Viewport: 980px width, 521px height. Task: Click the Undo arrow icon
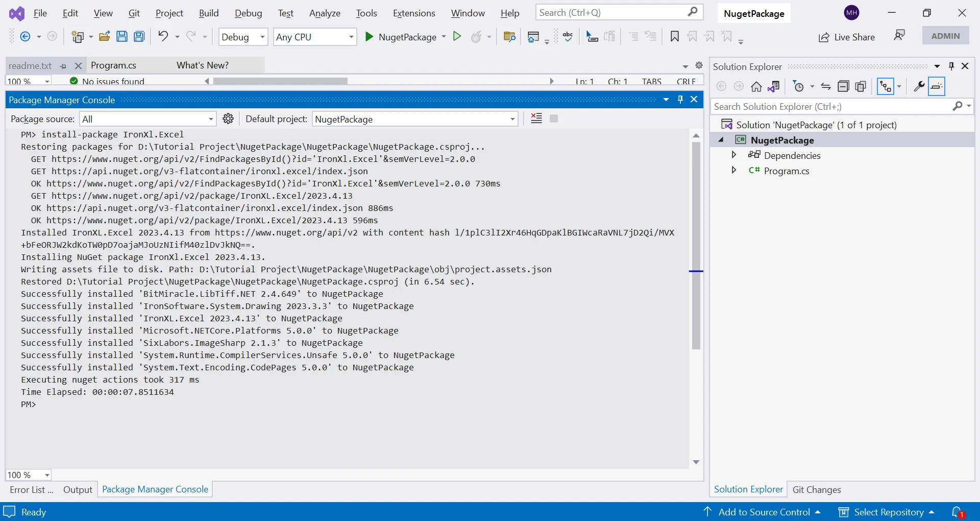[x=163, y=36]
